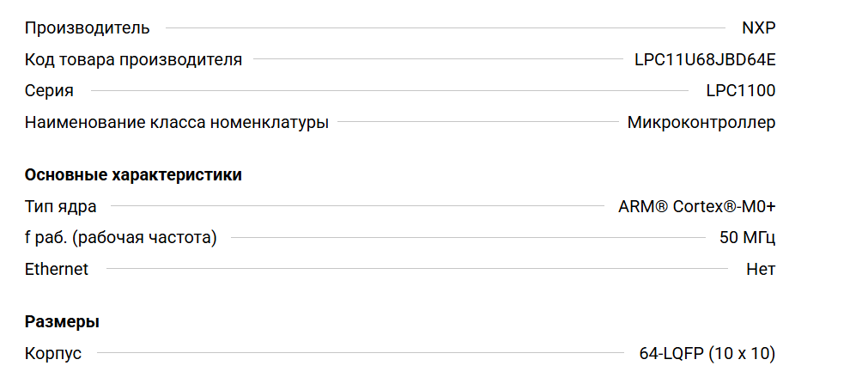Image resolution: width=868 pixels, height=384 pixels.
Task: Select the 64-LQFP (10 x 10) package value
Action: click(x=707, y=354)
